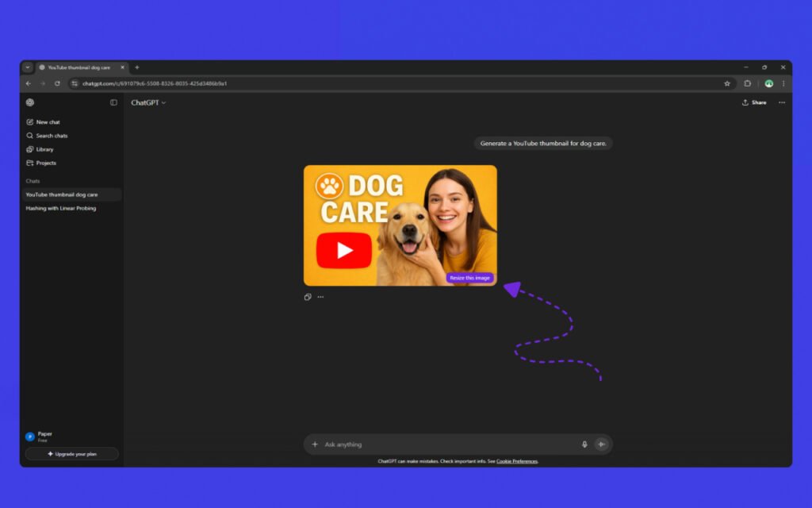Image resolution: width=812 pixels, height=508 pixels.
Task: Expand the ChatGPT model selector dropdown
Action: 148,102
